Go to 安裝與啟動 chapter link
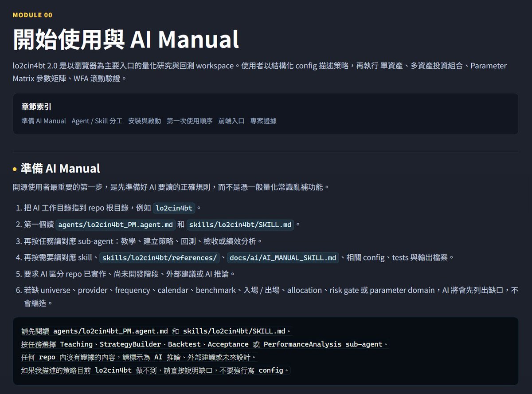Image resolution: width=532 pixels, height=394 pixels. (x=145, y=121)
